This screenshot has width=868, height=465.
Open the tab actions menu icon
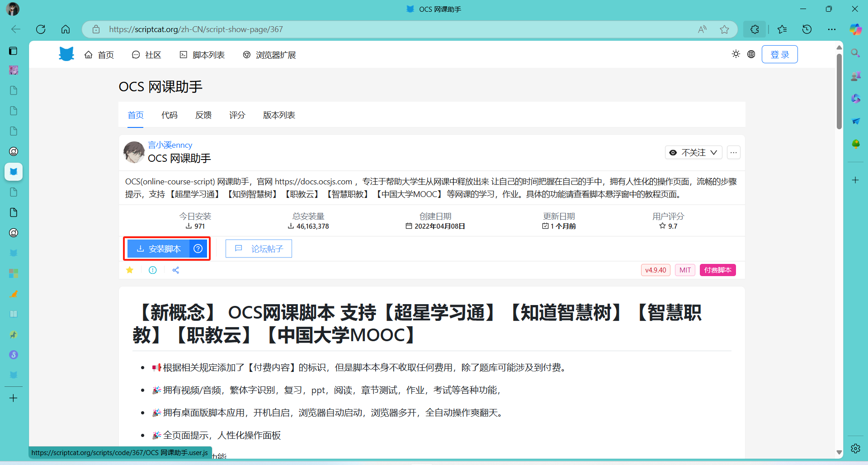click(x=13, y=51)
